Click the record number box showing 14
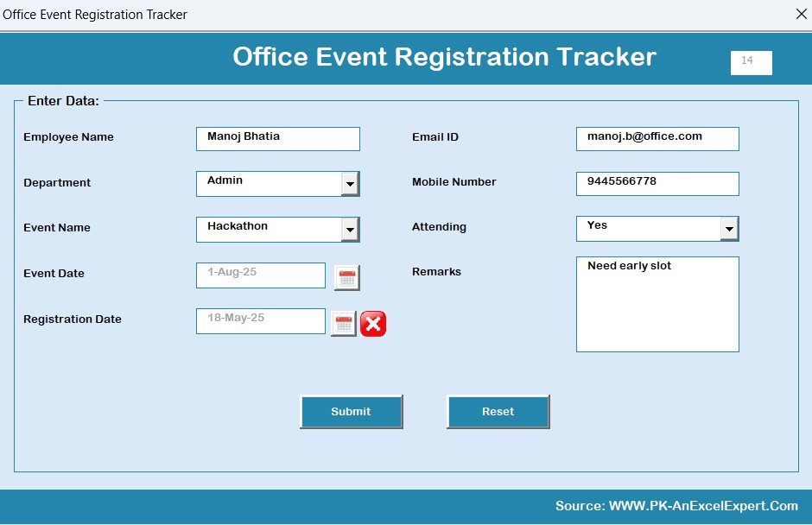 point(751,62)
